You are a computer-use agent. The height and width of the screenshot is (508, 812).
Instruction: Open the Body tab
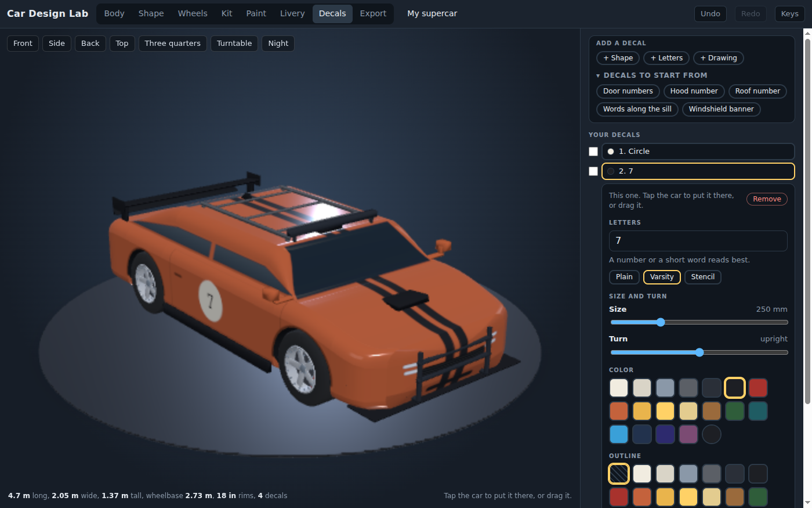click(x=114, y=14)
